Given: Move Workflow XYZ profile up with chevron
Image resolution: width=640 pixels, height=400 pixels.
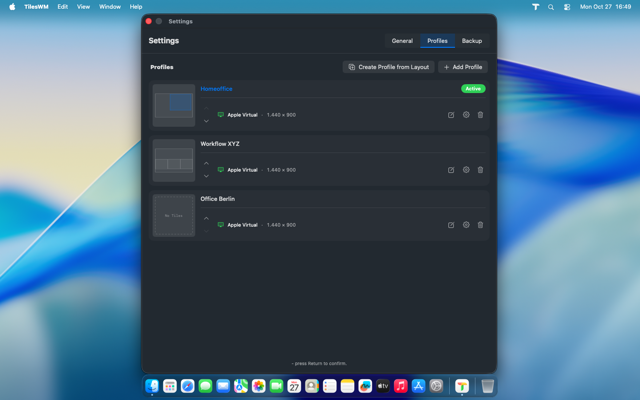Looking at the screenshot, I should [x=207, y=163].
